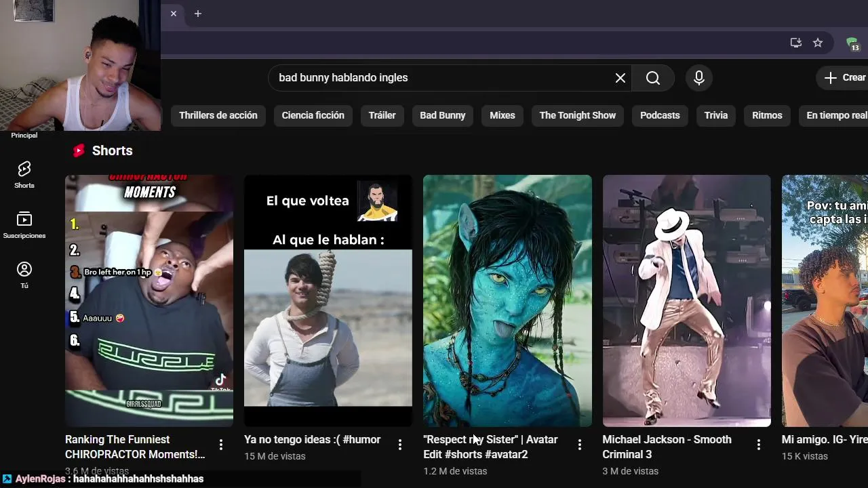Select the Tráiler filter chip
This screenshot has width=868, height=488.
pyautogui.click(x=382, y=115)
